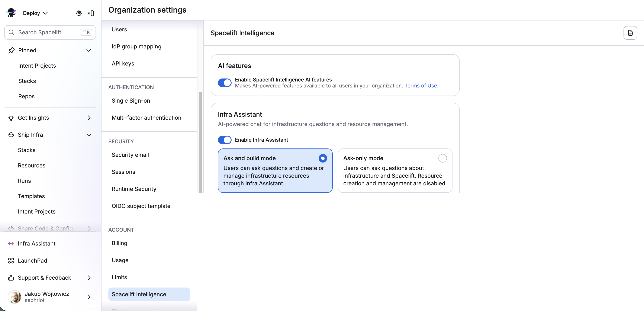
Task: Expand Support & Feedback chevron
Action: coord(89,278)
